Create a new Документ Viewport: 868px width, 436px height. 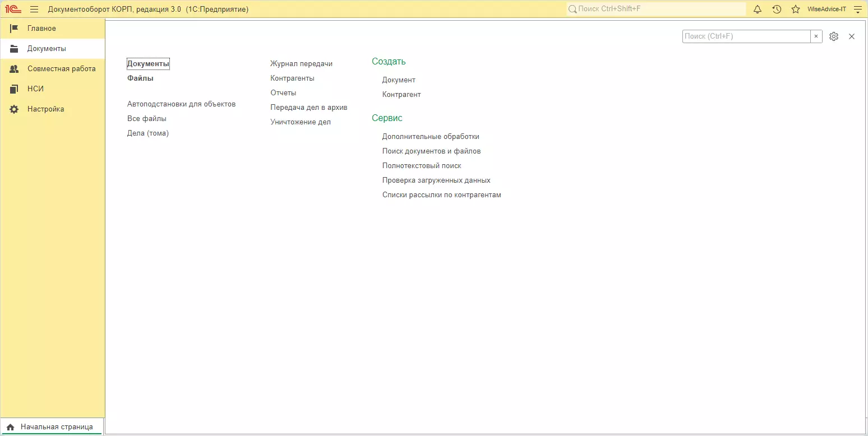coord(399,80)
